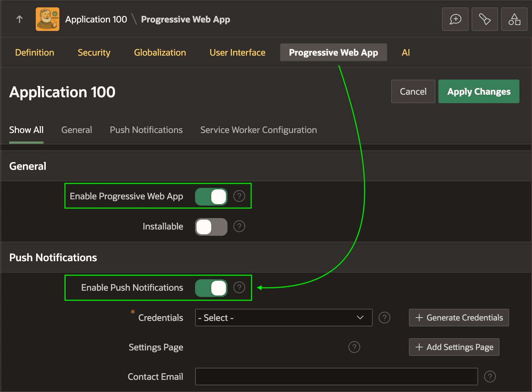
Task: Open the flashlight finder icon
Action: (x=485, y=19)
